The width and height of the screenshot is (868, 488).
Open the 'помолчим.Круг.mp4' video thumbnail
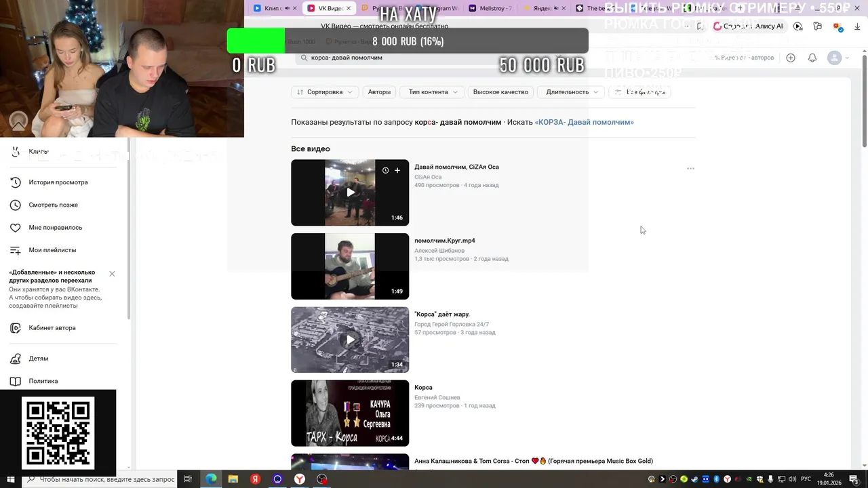[350, 266]
